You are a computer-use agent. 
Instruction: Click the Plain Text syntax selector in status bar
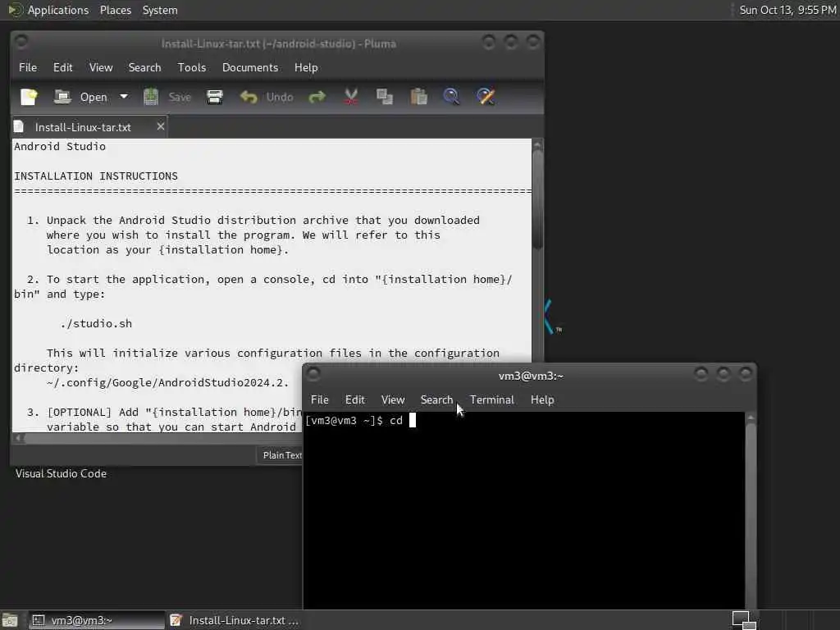282,455
